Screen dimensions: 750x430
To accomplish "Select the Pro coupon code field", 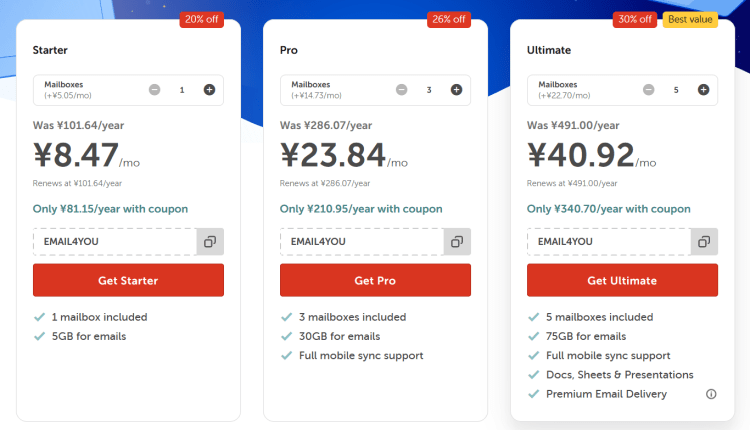I will [x=362, y=242].
